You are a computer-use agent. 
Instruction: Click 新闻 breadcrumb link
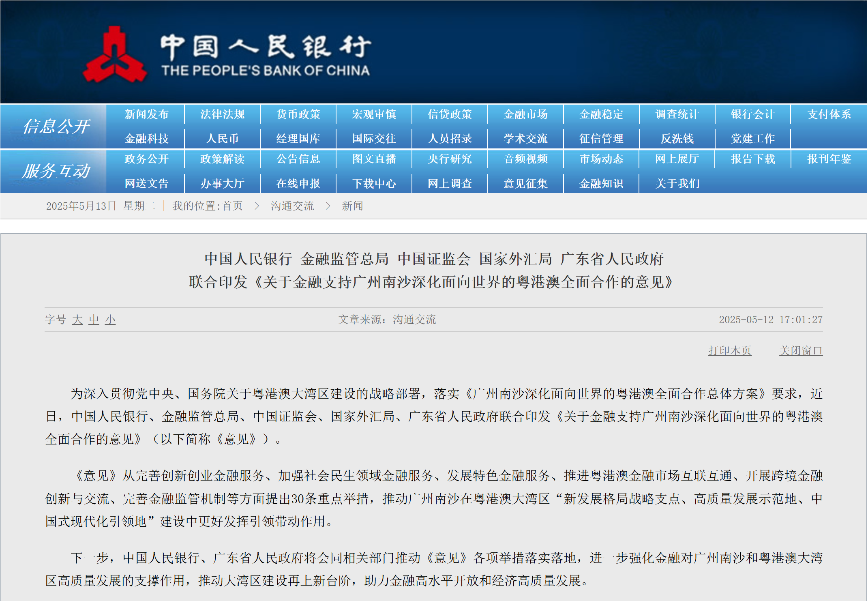click(352, 206)
